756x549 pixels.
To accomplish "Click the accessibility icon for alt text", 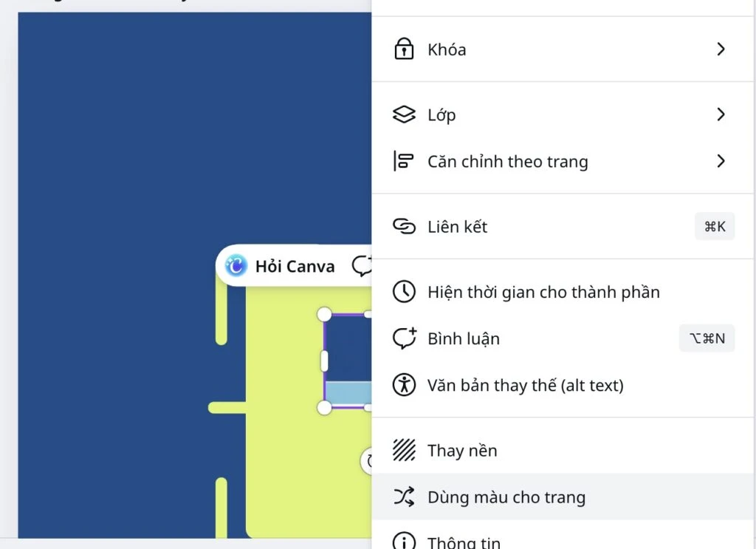I will (x=404, y=385).
